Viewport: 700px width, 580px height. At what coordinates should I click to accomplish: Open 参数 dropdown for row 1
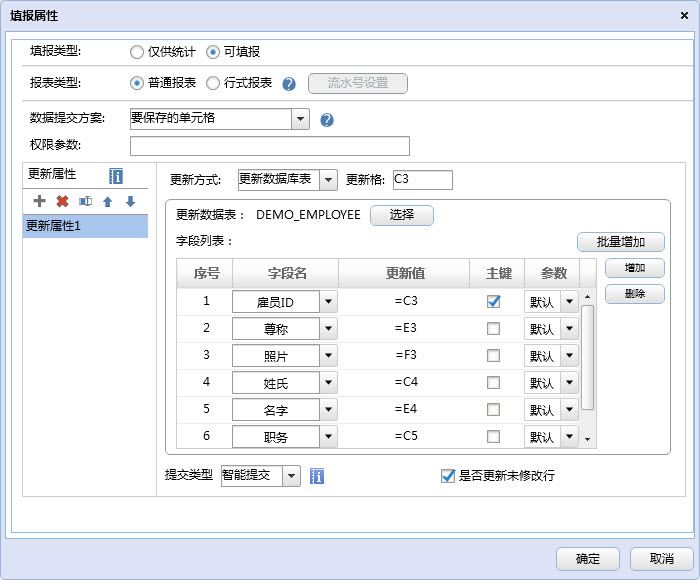(x=569, y=302)
